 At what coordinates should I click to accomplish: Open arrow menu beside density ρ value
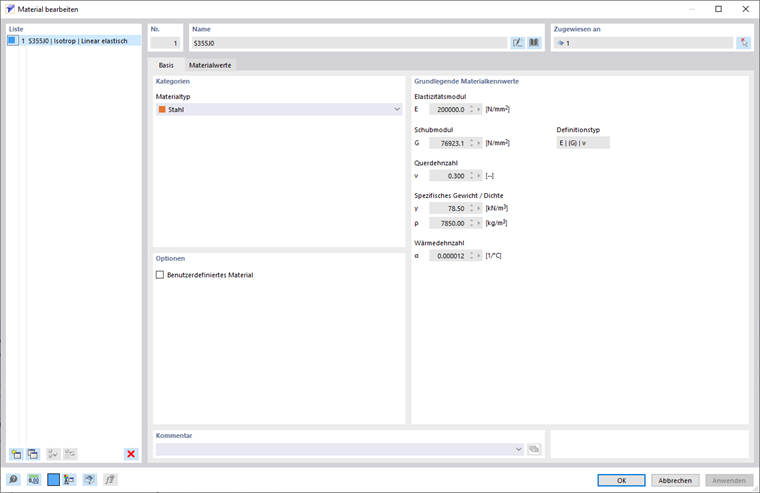(479, 223)
